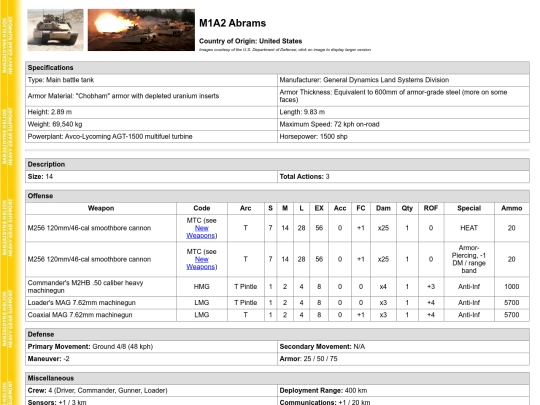Screen dimensions: 540x405
Task: Click the Weapon column header
Action: (x=101, y=208)
